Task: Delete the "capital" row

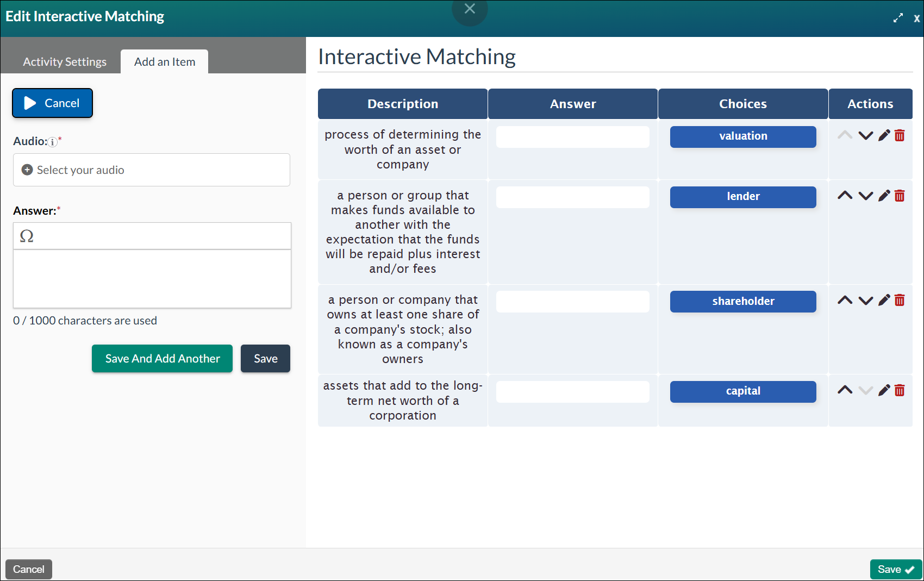Action: [900, 390]
